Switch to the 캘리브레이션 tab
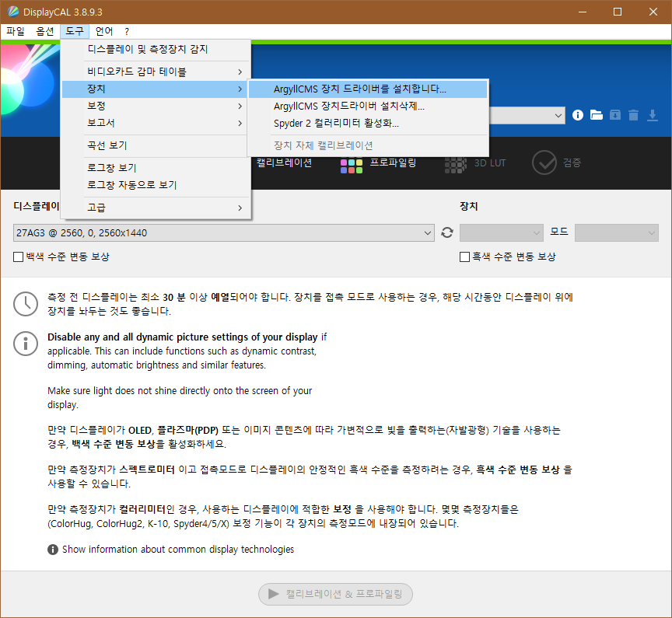 tap(284, 162)
